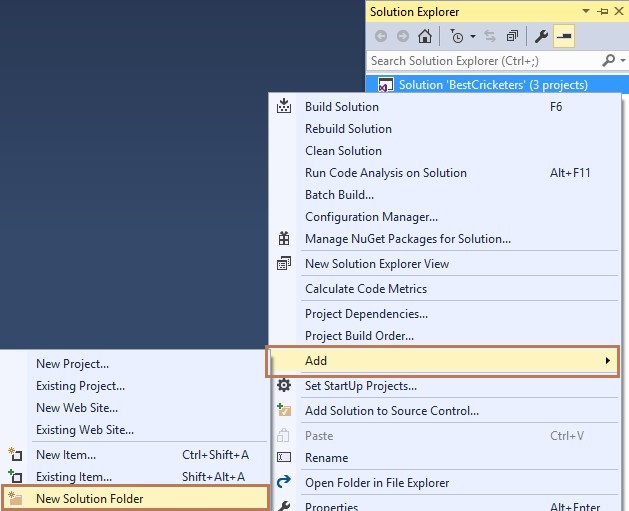Image resolution: width=629 pixels, height=511 pixels.
Task: Select Open Folder in File Explorer
Action: 445,483
